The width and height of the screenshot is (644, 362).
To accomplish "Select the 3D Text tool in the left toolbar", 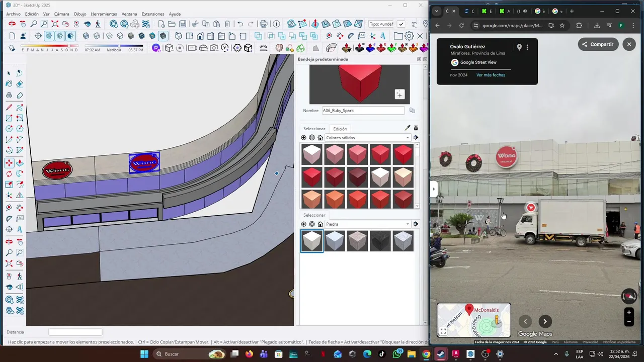I will pyautogui.click(x=20, y=229).
